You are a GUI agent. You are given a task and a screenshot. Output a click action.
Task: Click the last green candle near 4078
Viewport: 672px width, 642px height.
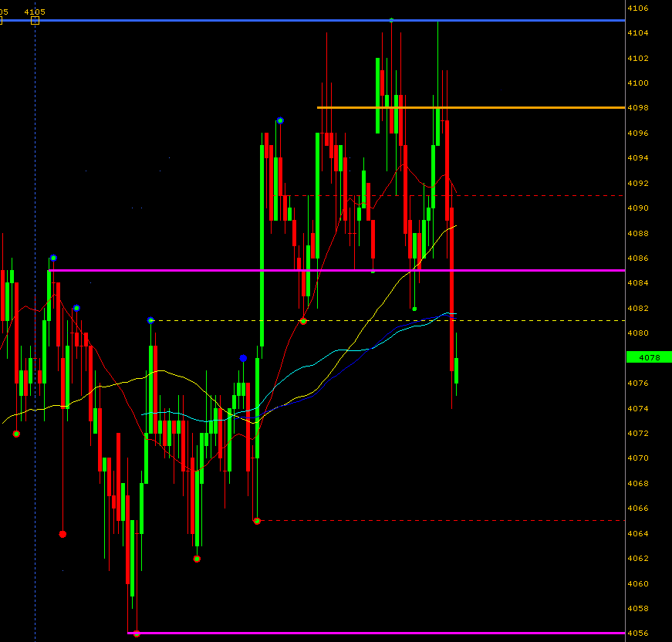pyautogui.click(x=457, y=370)
